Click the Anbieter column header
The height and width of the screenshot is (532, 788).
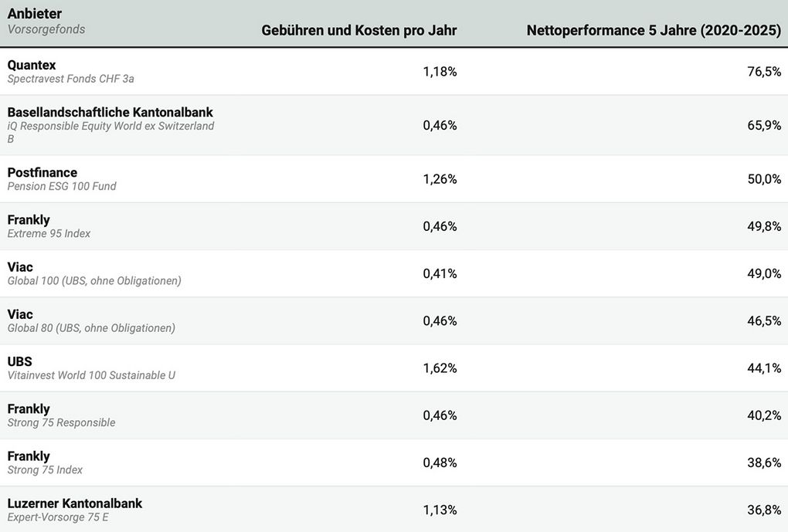coord(35,14)
